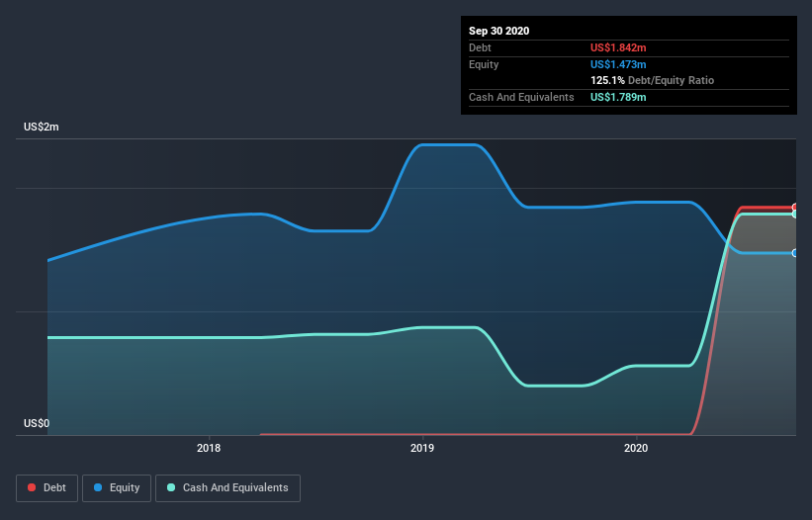This screenshot has width=812, height=520.
Task: Toggle the Equity legend button
Action: [x=117, y=488]
